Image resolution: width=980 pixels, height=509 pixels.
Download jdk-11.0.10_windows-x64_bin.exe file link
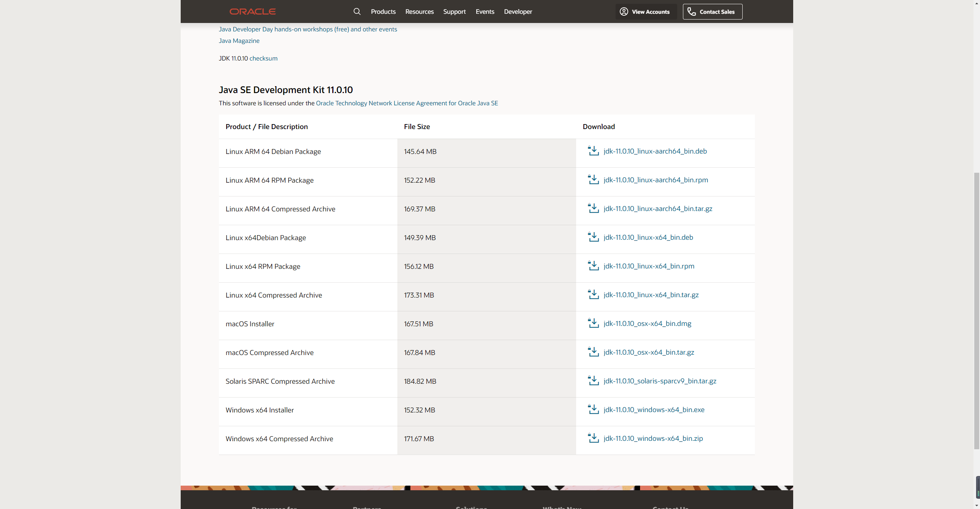tap(654, 409)
